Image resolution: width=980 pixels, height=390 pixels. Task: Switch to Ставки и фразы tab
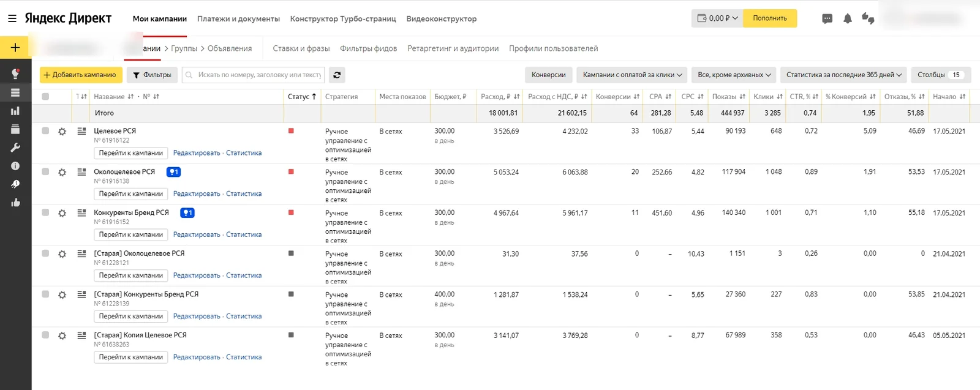(x=301, y=48)
